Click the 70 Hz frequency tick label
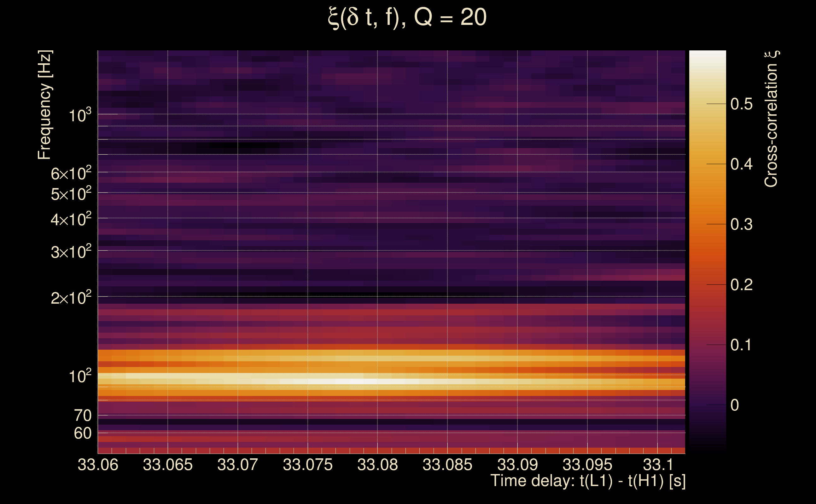The height and width of the screenshot is (504, 816). pyautogui.click(x=82, y=415)
